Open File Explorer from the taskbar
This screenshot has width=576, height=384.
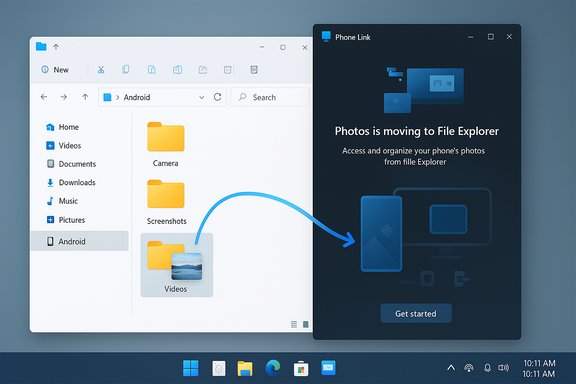tap(245, 368)
